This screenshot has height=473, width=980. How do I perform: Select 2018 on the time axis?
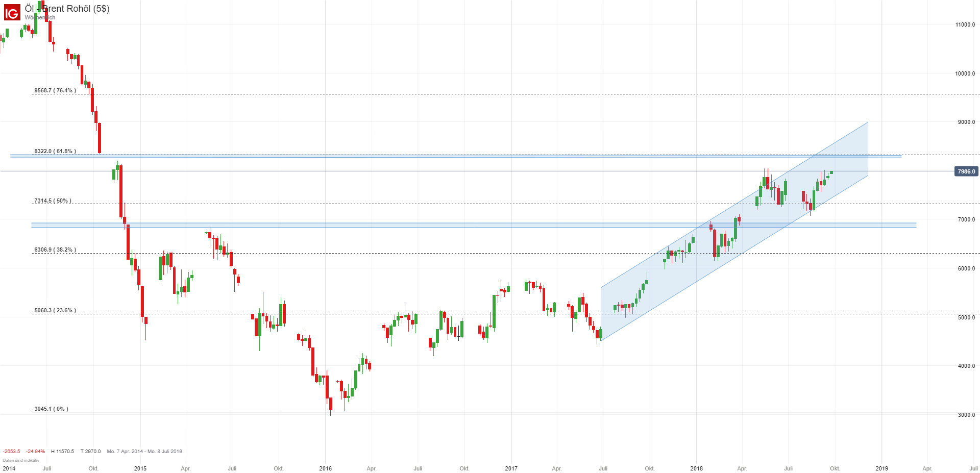coord(696,468)
